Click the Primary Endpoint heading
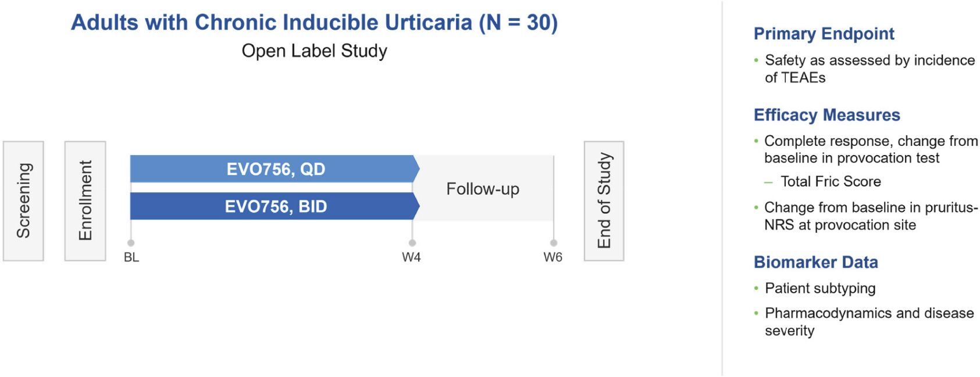980x377 pixels. (x=824, y=34)
